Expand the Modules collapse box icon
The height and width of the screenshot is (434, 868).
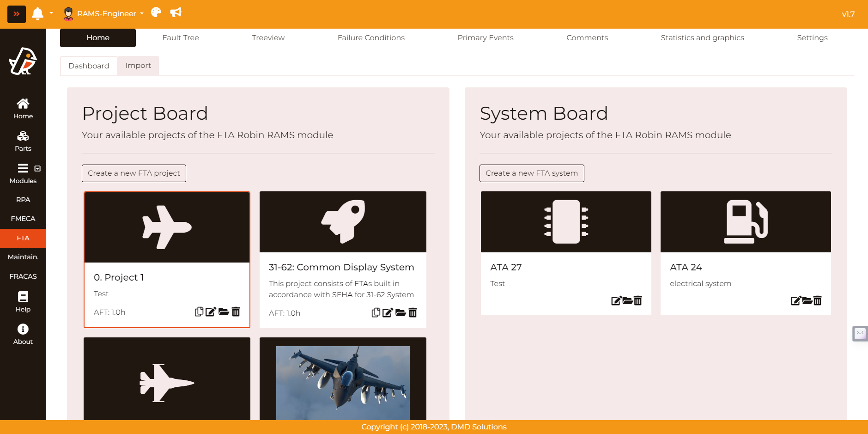[x=38, y=169]
